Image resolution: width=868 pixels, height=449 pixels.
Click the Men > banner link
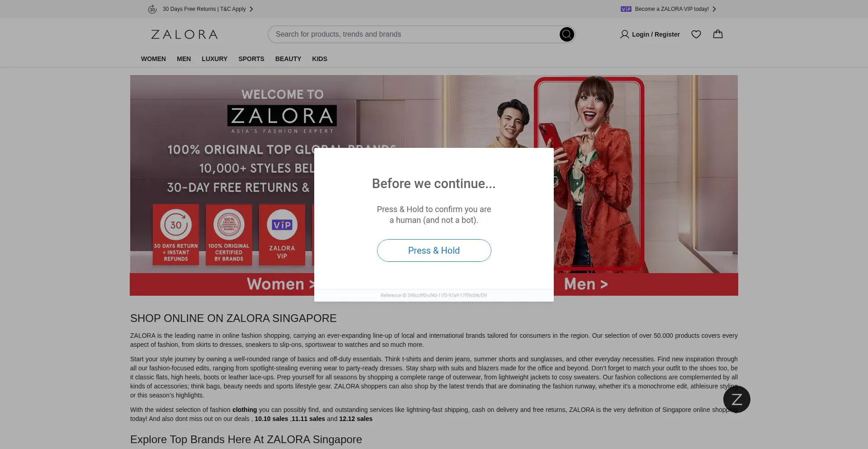click(x=586, y=284)
